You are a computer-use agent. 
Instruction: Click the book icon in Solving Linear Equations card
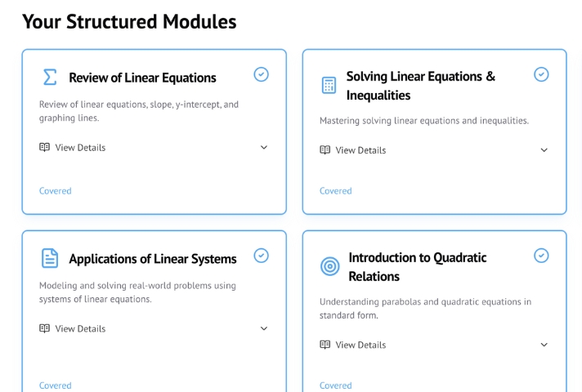click(x=325, y=150)
